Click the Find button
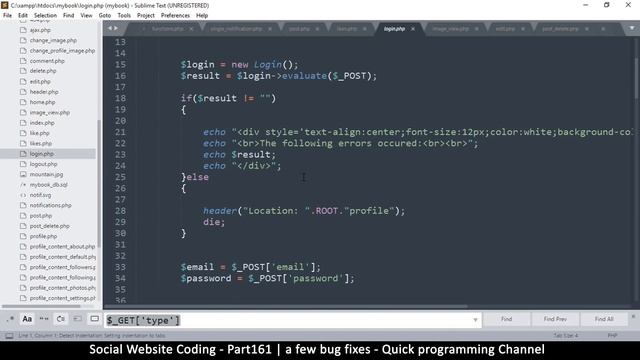Screen dimensions: 640x360 [x=507, y=319]
